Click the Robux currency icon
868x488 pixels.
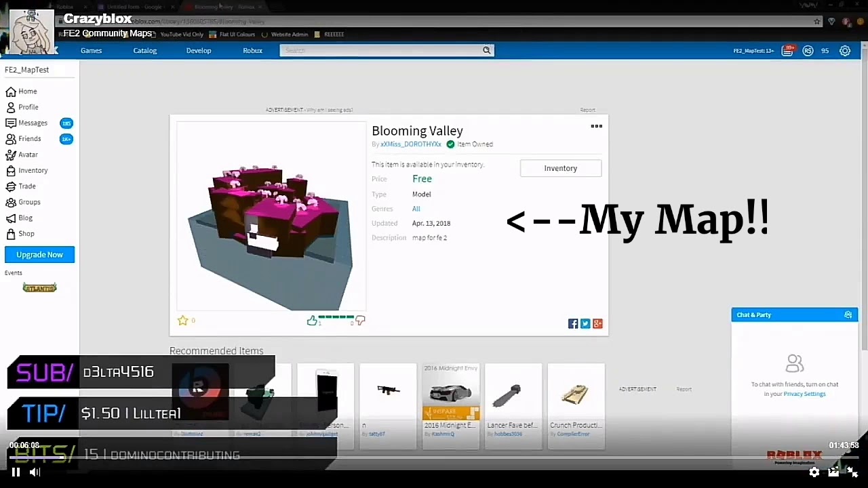pyautogui.click(x=808, y=51)
